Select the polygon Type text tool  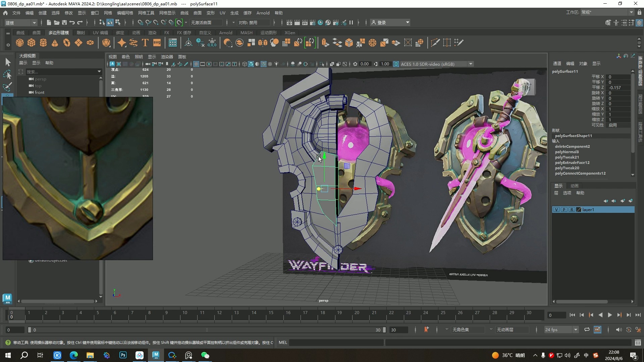coord(145,43)
